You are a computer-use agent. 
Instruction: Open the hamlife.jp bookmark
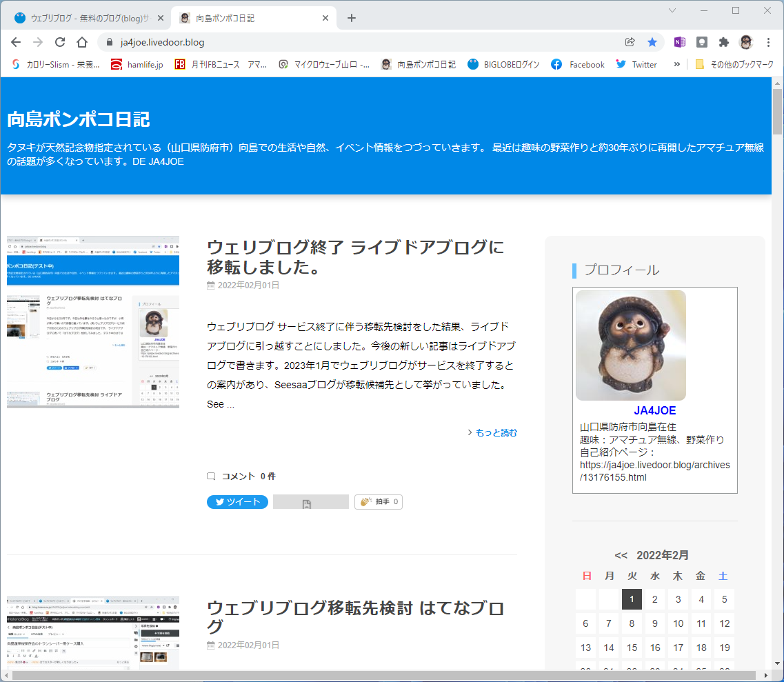(137, 65)
